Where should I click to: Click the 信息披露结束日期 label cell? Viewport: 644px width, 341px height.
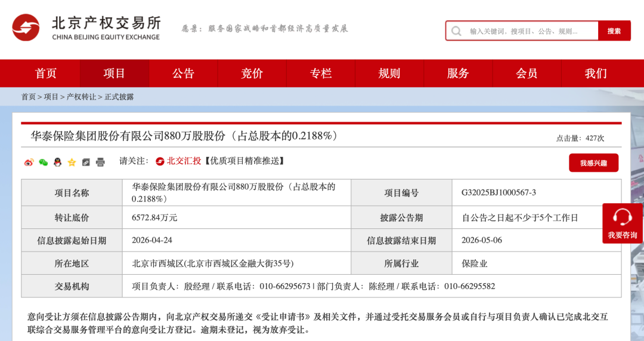coord(401,240)
